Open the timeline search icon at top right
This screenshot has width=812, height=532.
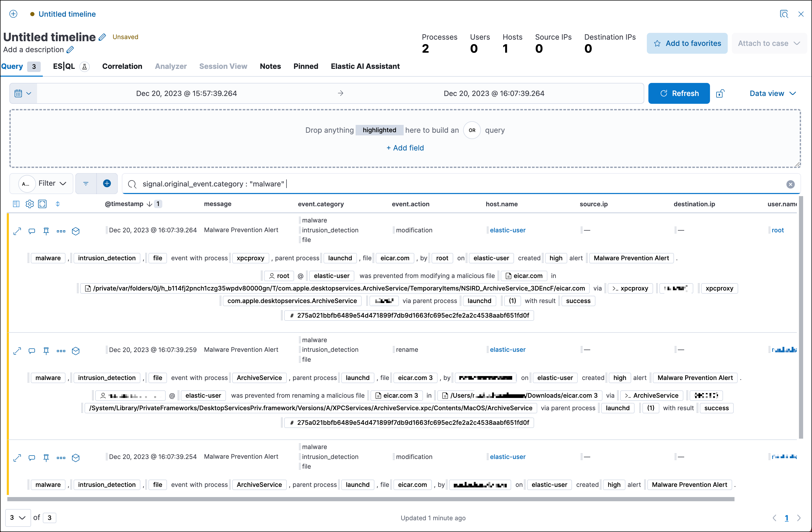tap(784, 14)
